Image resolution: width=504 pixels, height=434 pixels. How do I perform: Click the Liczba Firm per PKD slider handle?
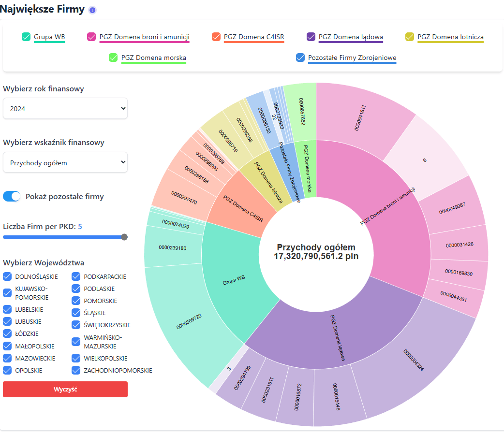coord(124,237)
